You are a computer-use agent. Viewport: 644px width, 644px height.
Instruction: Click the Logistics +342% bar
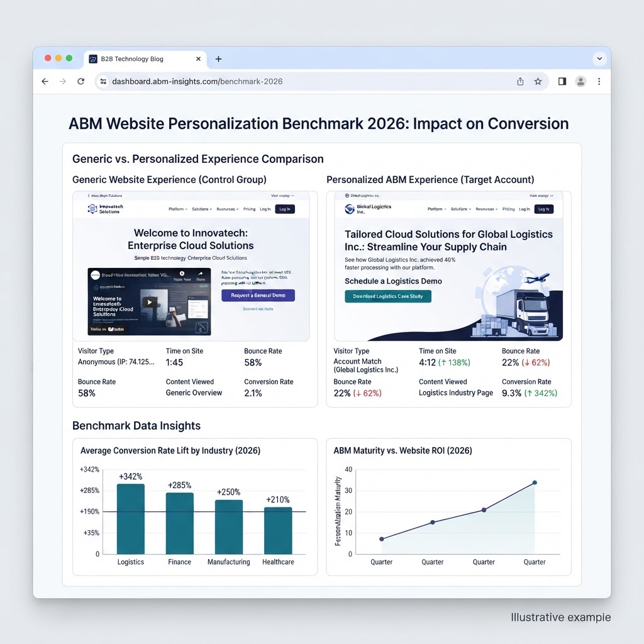tap(131, 519)
